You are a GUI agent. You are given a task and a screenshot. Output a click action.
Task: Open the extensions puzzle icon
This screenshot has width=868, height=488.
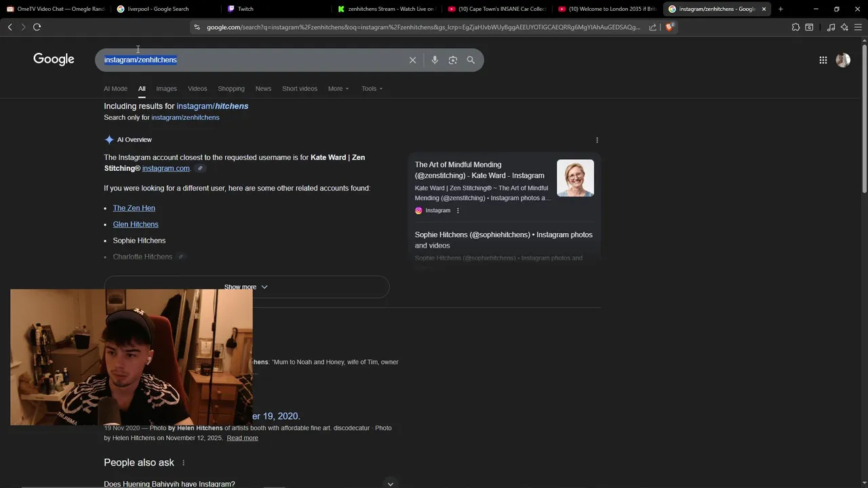tap(795, 27)
